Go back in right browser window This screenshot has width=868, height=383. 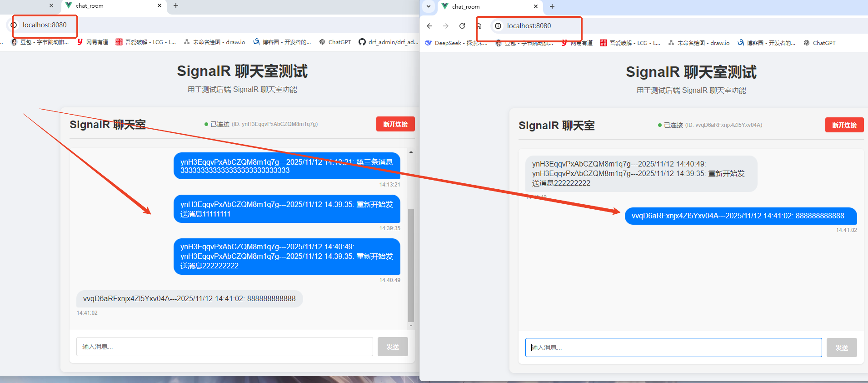429,26
